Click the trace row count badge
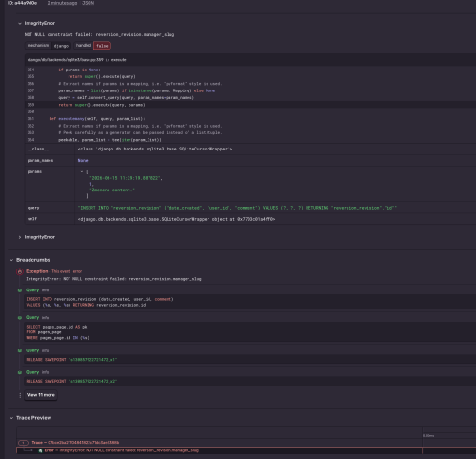 pos(23,443)
